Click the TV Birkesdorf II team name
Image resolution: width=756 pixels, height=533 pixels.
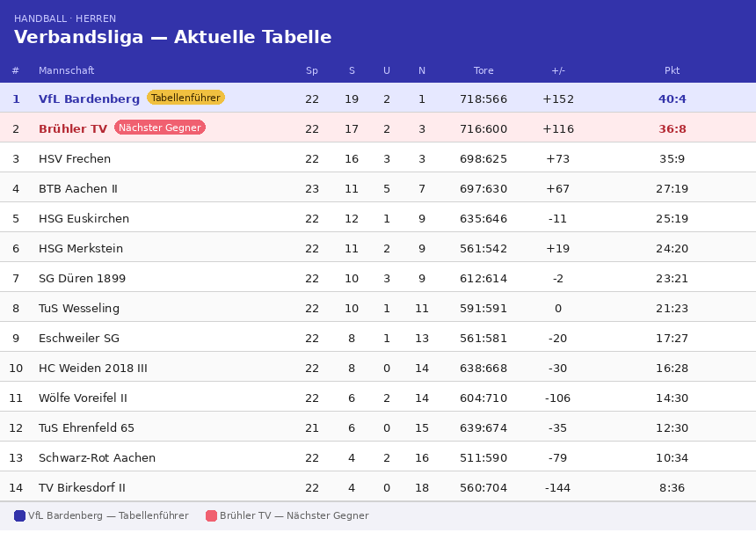click(x=82, y=488)
